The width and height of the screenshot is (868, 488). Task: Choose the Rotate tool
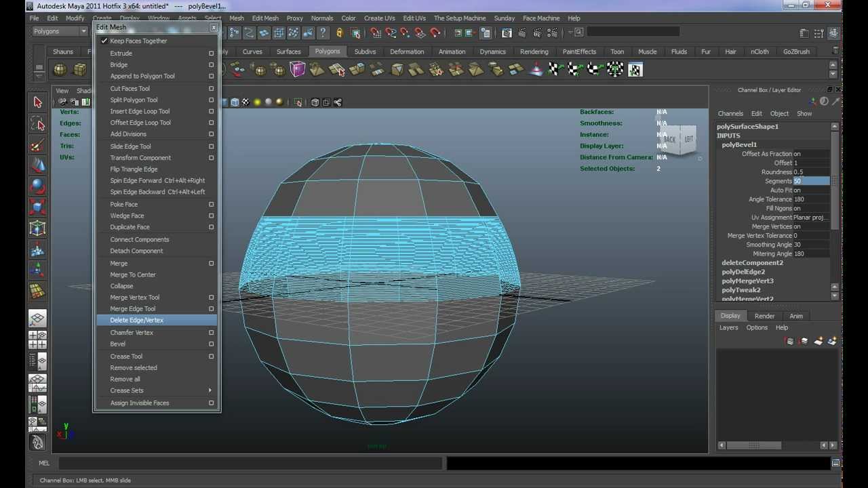tap(37, 186)
